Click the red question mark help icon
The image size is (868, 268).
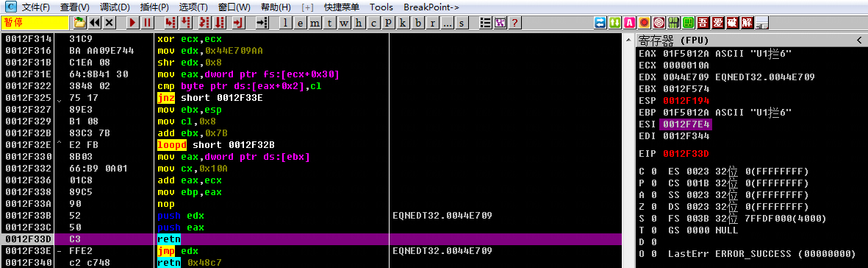coord(515,23)
